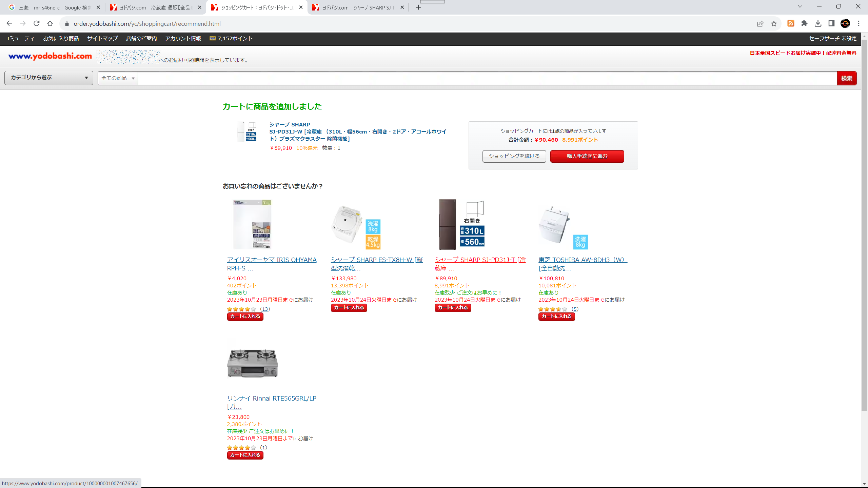The image size is (868, 488).
Task: Click the page vertical scrollbar
Action: pos(864,225)
